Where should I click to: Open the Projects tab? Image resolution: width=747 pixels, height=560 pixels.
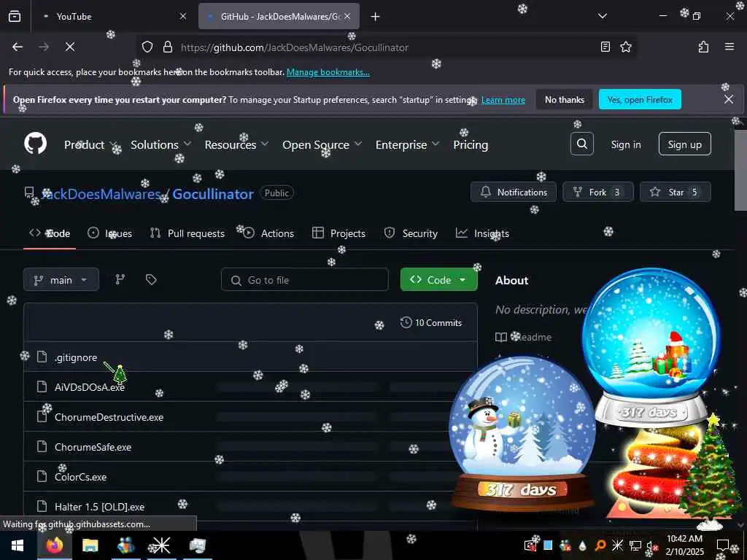click(338, 233)
